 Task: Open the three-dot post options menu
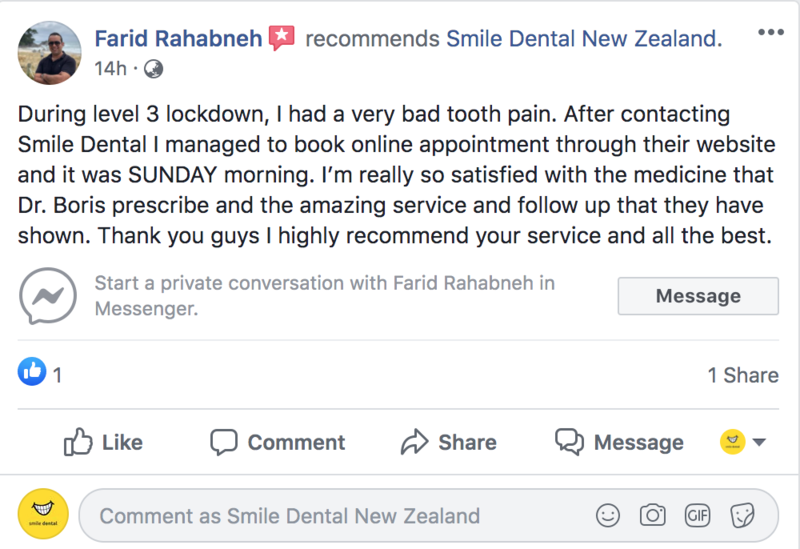(x=771, y=33)
